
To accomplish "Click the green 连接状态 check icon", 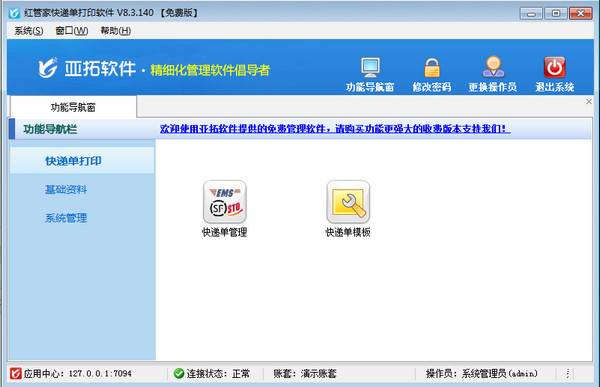I will tap(179, 373).
